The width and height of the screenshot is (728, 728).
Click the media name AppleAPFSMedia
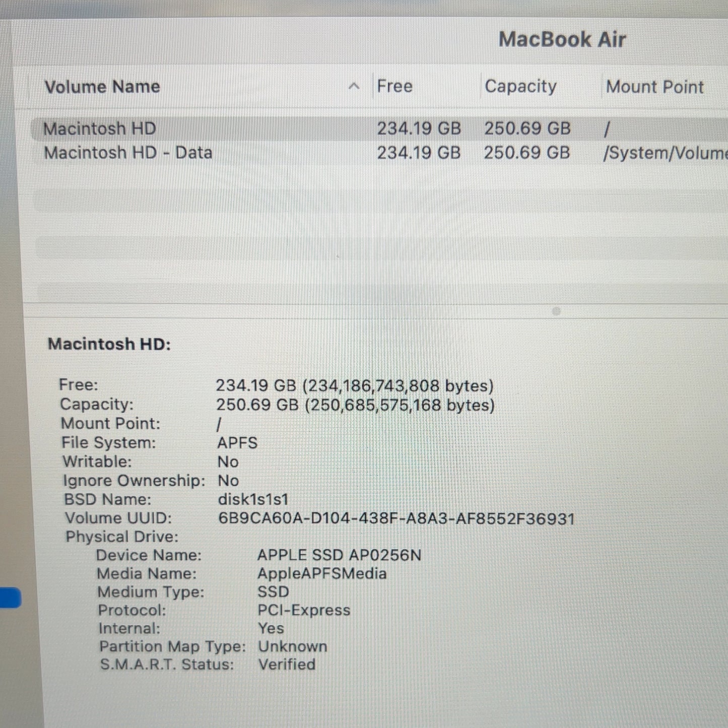[322, 574]
